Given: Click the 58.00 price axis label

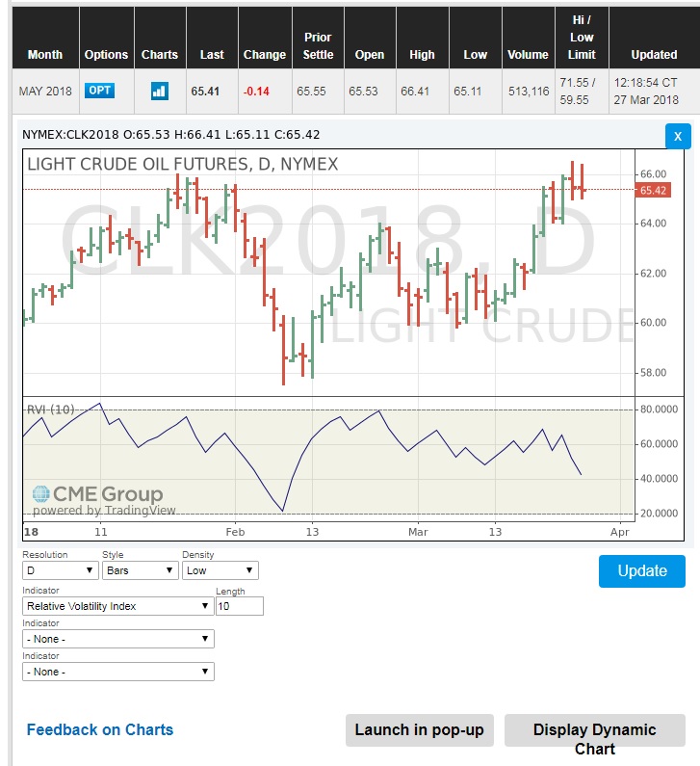Looking at the screenshot, I should [x=653, y=373].
